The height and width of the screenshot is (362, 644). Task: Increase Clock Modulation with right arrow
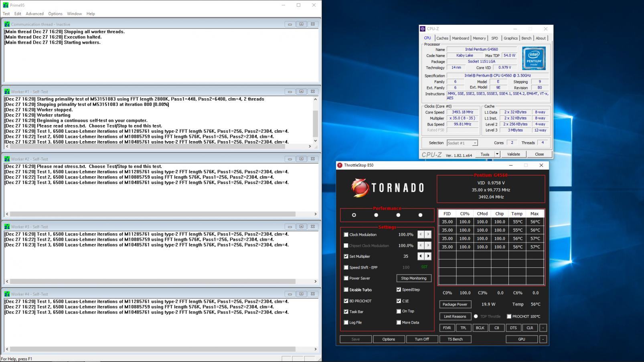click(428, 235)
